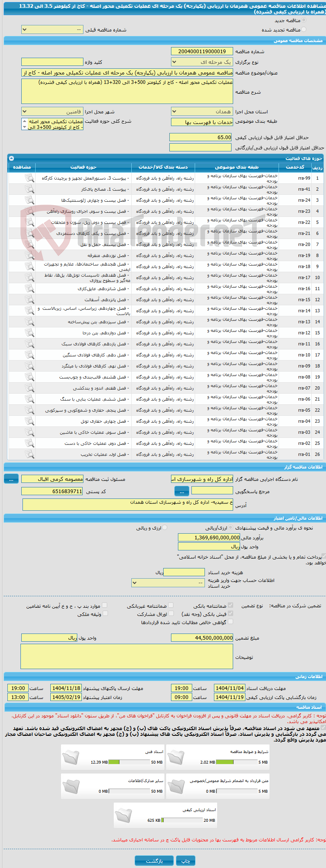Click the طبقه بندی موضوعی column header

237,167
